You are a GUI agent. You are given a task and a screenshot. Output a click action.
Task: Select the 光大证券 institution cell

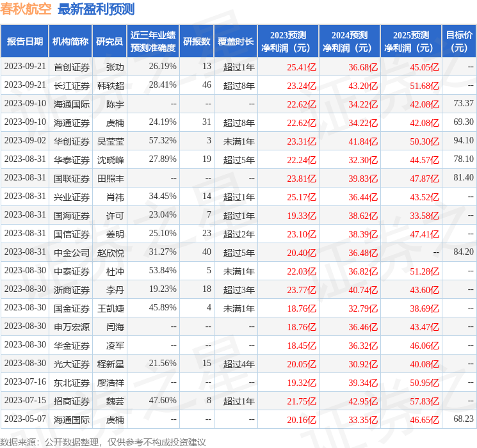72,364
